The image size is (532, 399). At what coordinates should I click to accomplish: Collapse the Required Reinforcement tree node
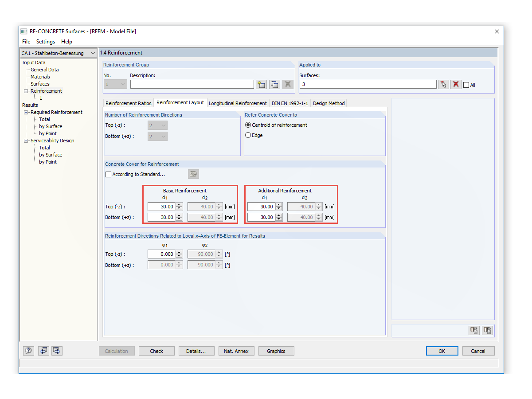(x=26, y=112)
